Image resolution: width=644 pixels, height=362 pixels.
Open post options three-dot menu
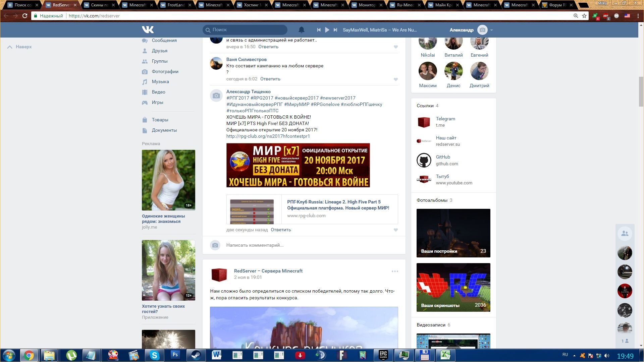[x=395, y=271]
